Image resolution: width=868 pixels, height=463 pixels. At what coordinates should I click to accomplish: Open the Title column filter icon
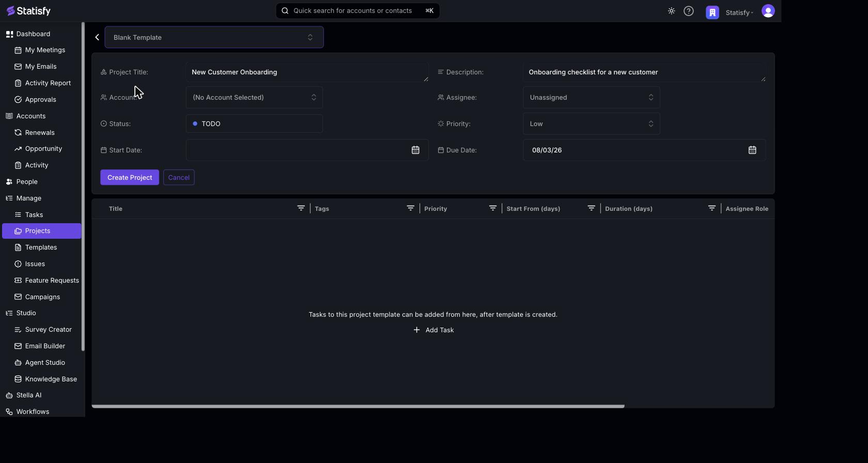(x=301, y=208)
